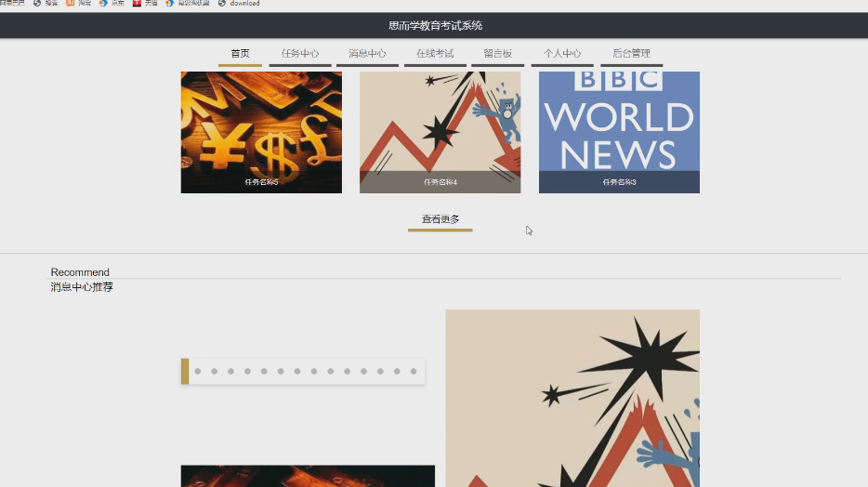This screenshot has height=487, width=868.
Task: Open the 任务名称3 BBC World News card
Action: pyautogui.click(x=619, y=132)
